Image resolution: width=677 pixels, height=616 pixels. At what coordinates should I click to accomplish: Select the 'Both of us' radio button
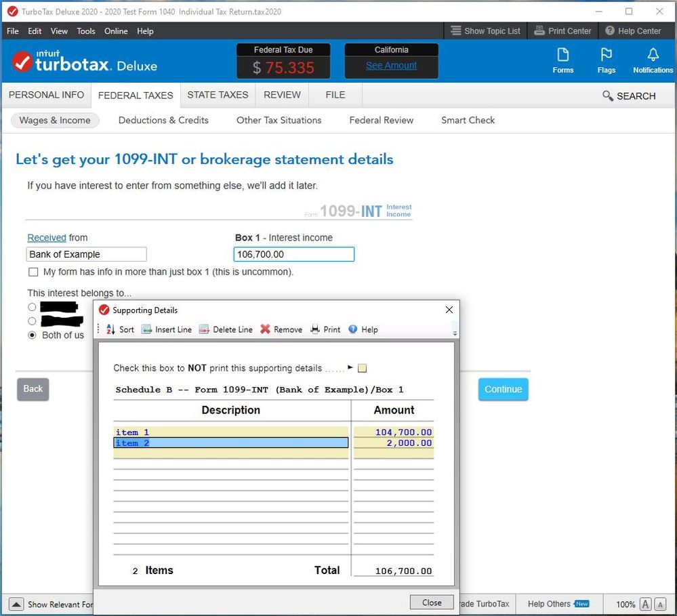tap(32, 335)
